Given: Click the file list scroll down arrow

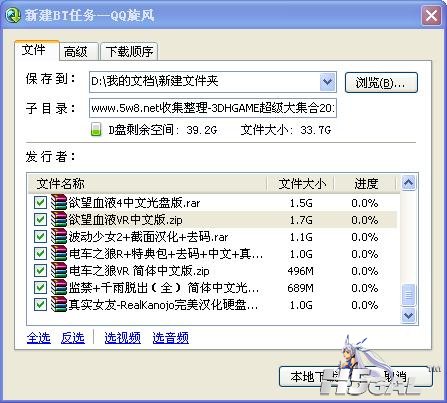Looking at the screenshot, I should tap(409, 315).
